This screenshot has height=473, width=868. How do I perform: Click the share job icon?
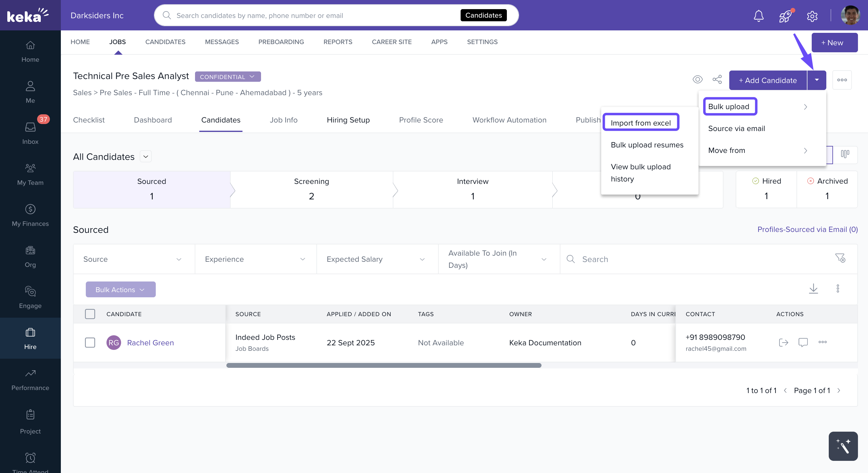(x=717, y=79)
